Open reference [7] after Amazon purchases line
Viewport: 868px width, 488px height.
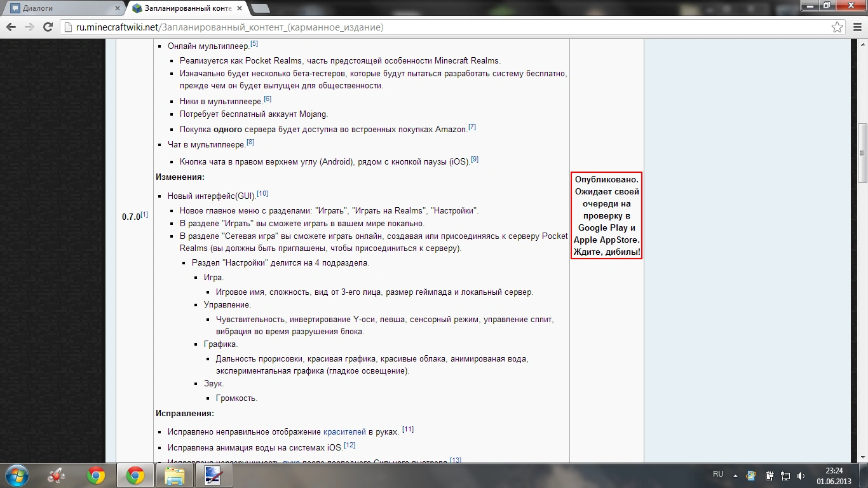tap(472, 127)
